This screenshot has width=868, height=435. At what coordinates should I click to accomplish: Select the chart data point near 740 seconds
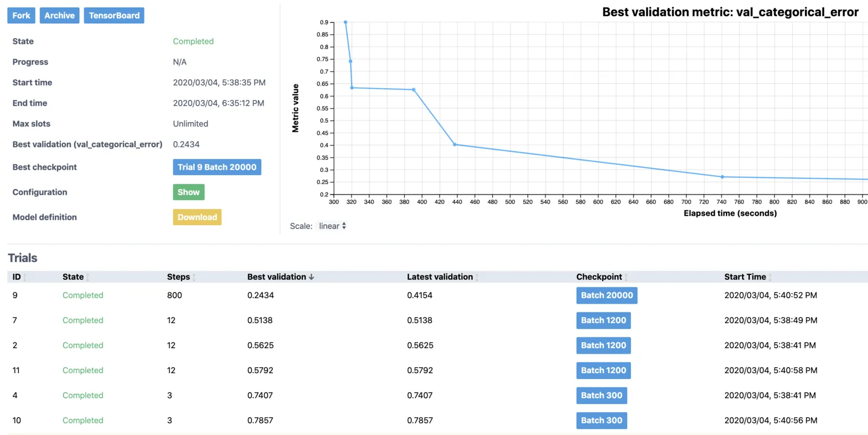722,177
